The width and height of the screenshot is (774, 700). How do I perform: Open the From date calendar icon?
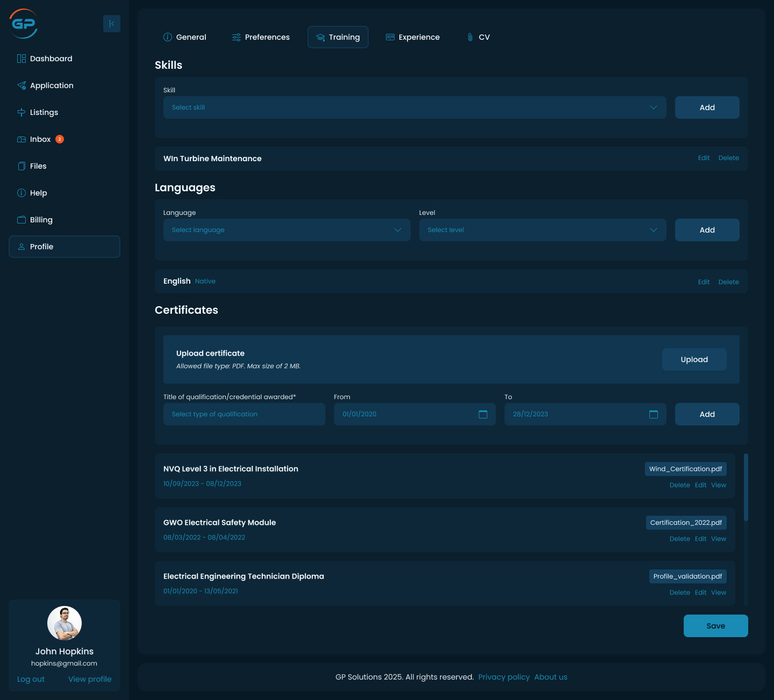[483, 414]
